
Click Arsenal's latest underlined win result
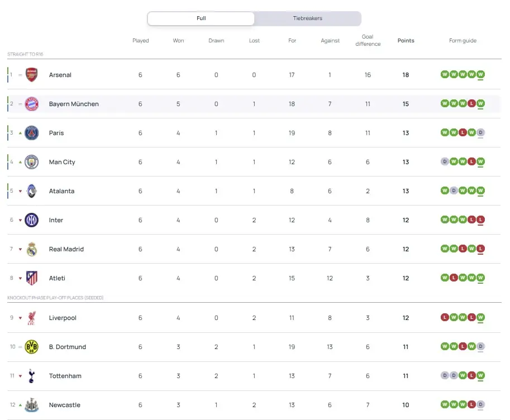[x=480, y=74]
